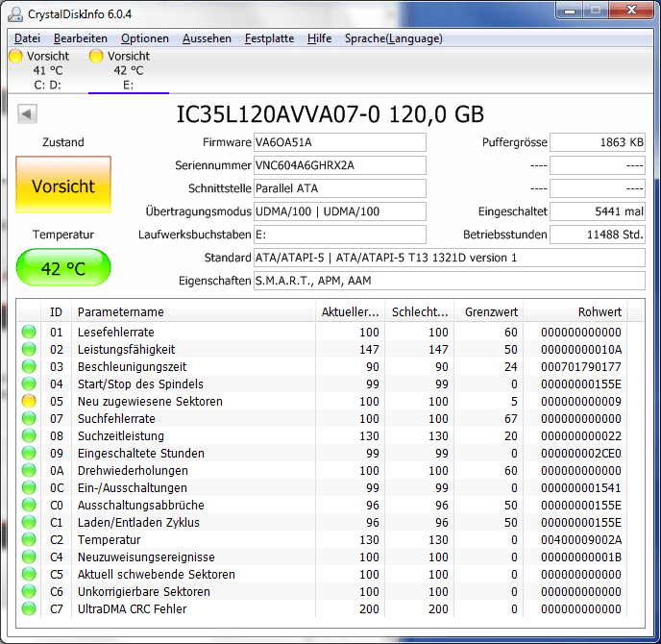This screenshot has width=661, height=644.
Task: Select the Lesefehlerrate parameter name
Action: tap(116, 332)
